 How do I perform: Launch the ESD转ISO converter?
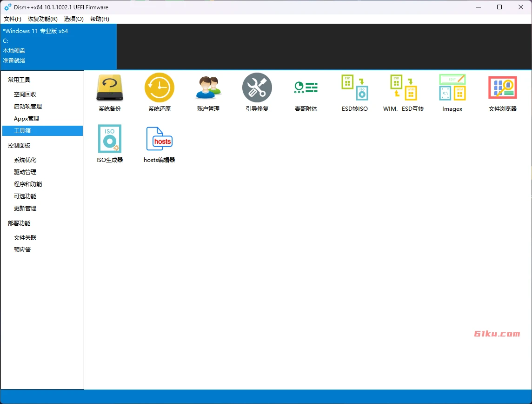click(354, 92)
